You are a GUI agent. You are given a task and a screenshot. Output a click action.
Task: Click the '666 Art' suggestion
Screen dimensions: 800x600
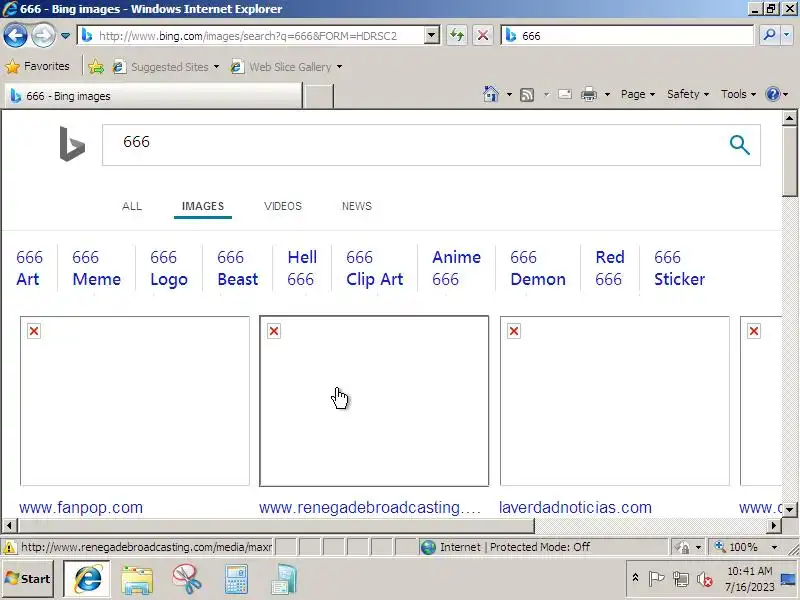[29, 268]
